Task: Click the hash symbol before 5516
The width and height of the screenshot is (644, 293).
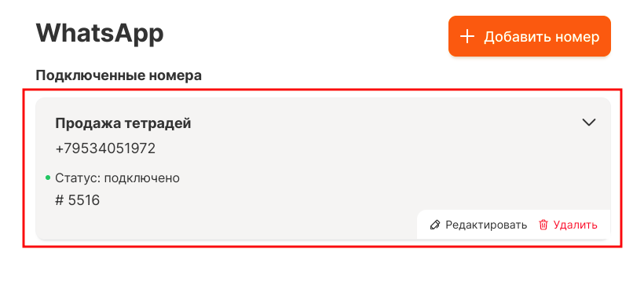Action: click(x=59, y=200)
